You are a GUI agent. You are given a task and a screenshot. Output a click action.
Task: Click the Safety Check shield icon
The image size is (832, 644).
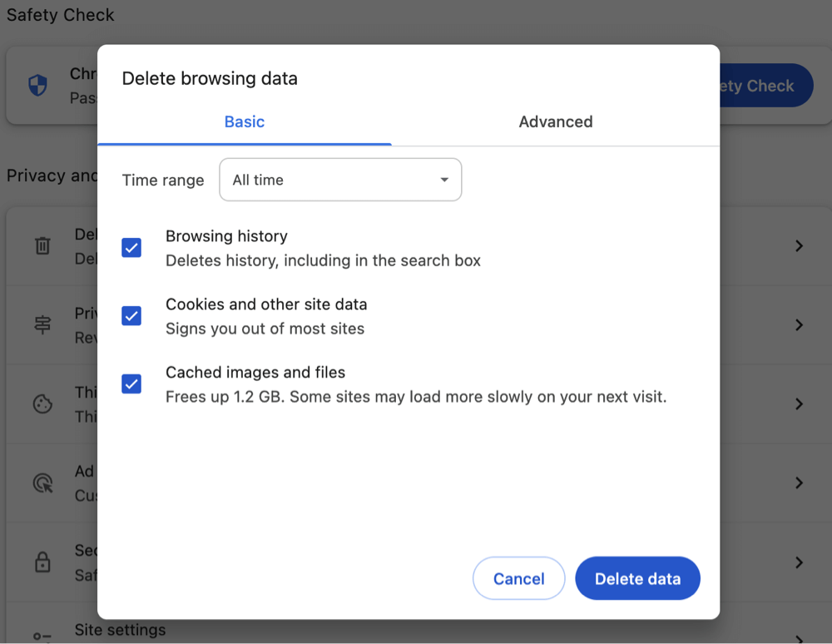37,85
